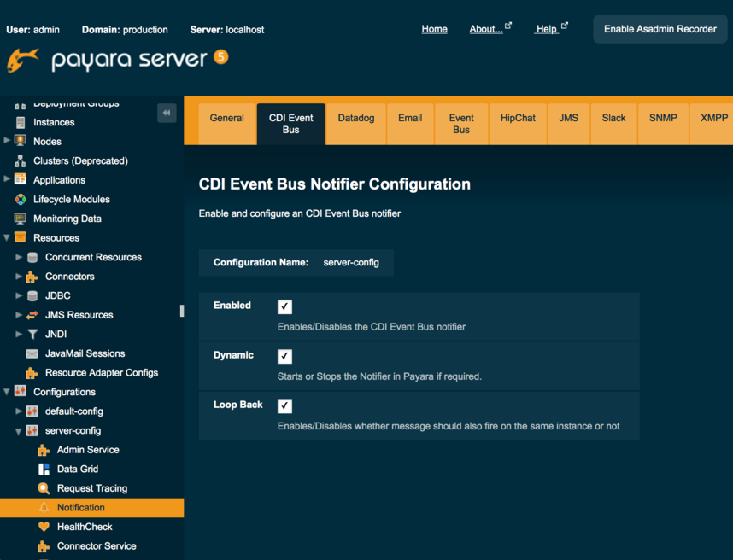Click the HealthCheck heart icon
Screen dimensions: 733x560
coord(44,527)
